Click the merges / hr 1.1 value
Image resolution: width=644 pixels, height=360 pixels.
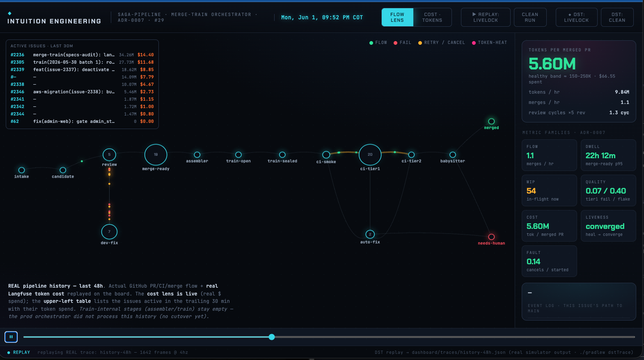click(625, 102)
